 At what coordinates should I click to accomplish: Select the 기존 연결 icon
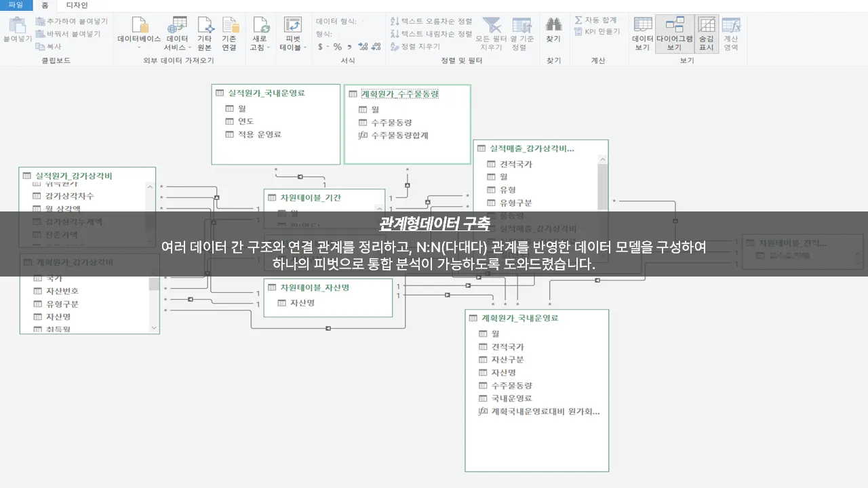(x=230, y=34)
